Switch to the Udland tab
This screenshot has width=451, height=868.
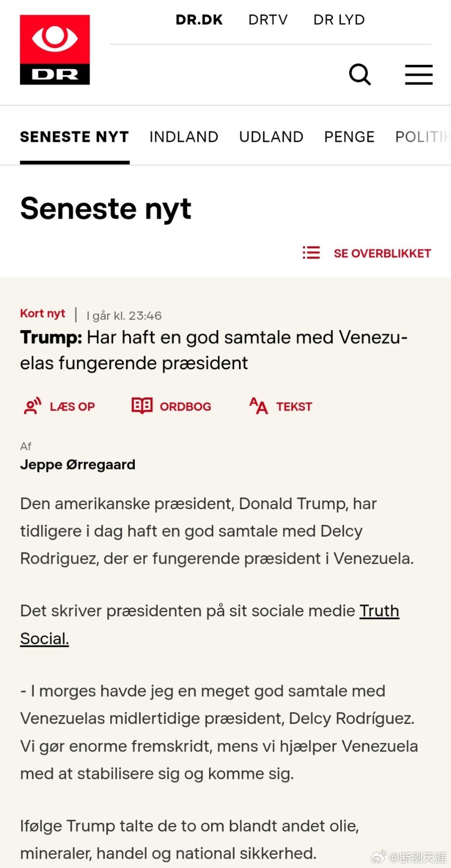271,137
